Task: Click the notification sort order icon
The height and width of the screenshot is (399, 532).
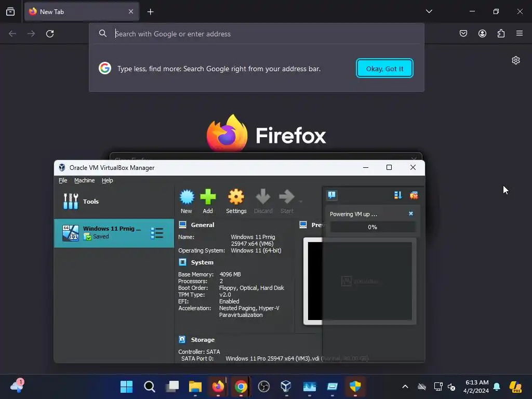Action: point(398,195)
